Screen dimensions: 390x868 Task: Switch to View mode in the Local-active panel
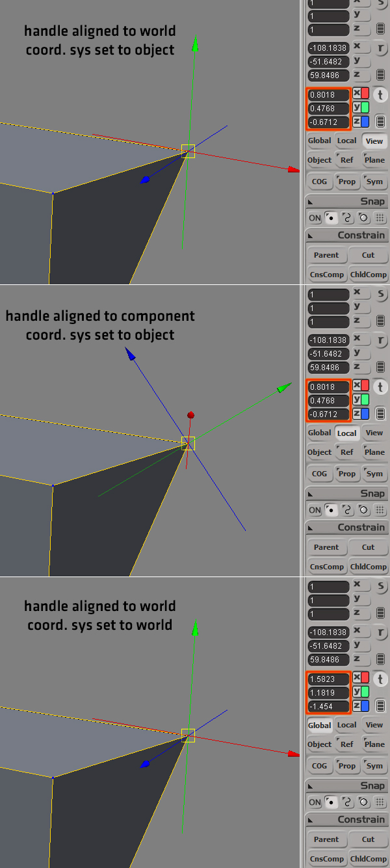coord(374,433)
